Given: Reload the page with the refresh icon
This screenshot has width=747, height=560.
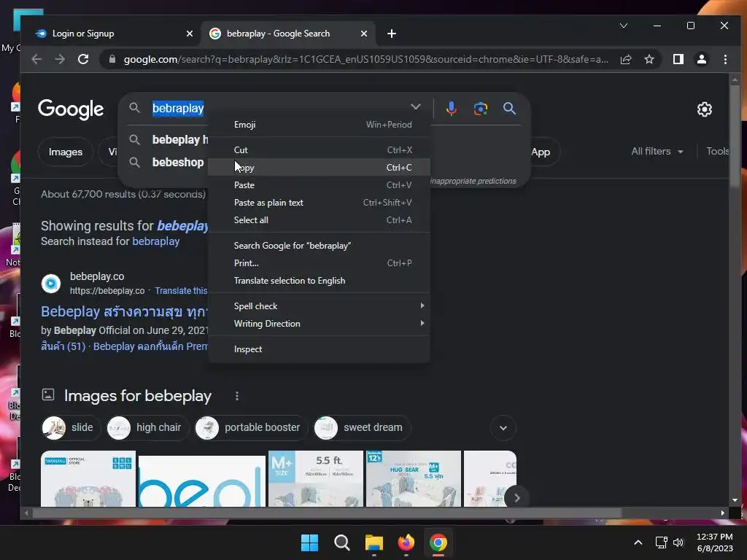Looking at the screenshot, I should click(x=83, y=59).
